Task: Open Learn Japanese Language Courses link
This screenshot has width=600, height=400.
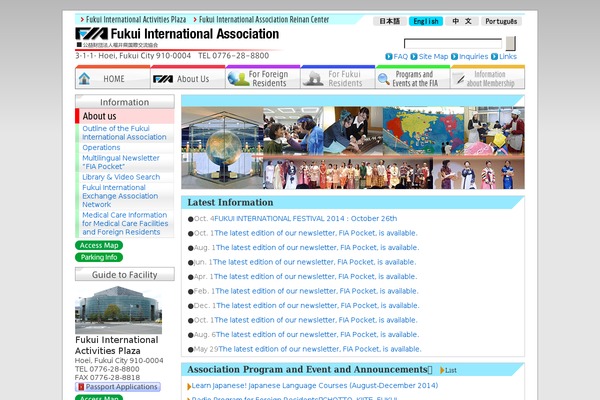Action: (315, 385)
